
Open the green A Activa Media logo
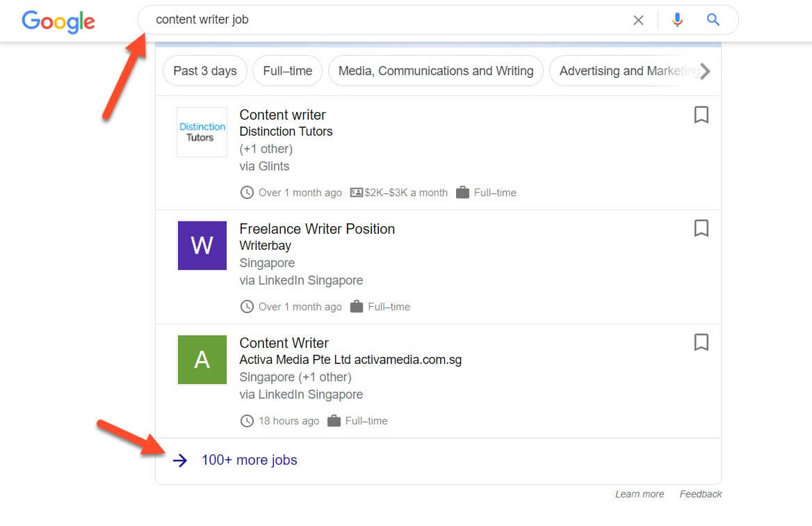pos(202,360)
